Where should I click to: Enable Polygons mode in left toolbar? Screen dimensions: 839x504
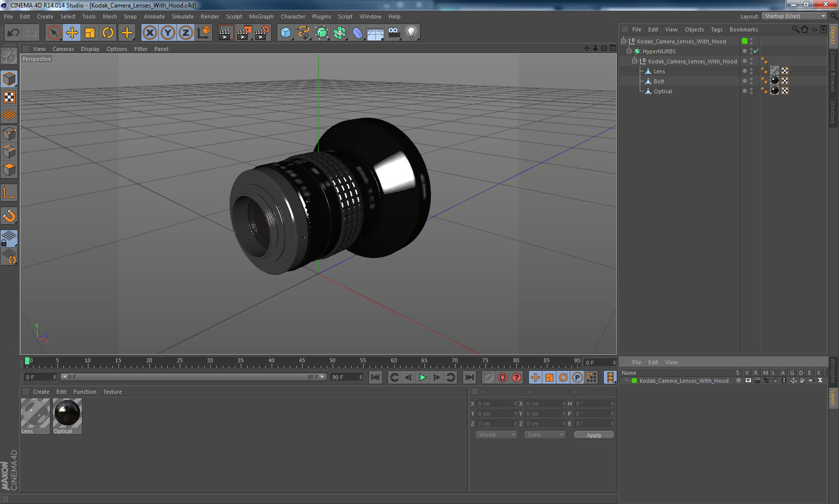(x=9, y=170)
